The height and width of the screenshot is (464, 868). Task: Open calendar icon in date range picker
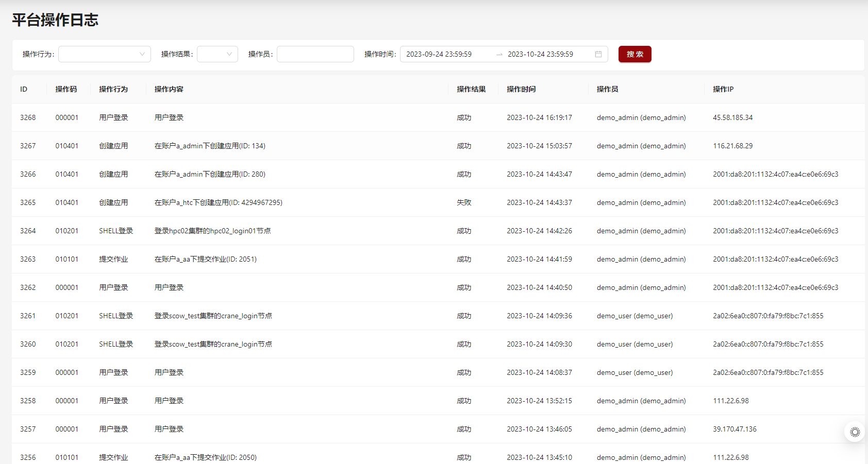tap(598, 54)
